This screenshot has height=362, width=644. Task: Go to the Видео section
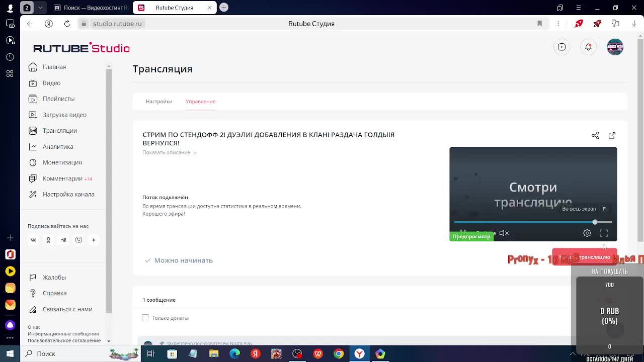[51, 83]
